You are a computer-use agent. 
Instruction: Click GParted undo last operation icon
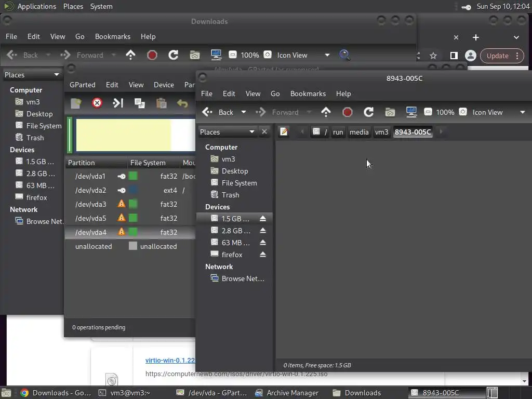[x=182, y=103]
